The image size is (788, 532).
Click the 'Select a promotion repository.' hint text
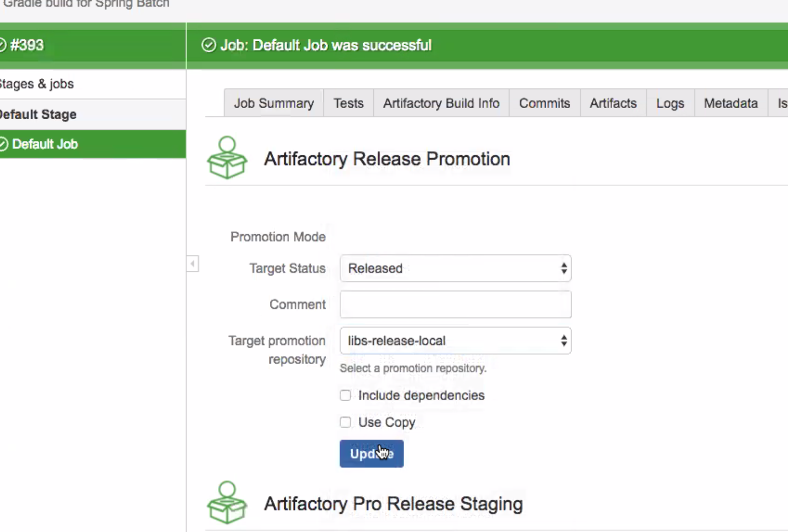pos(413,368)
